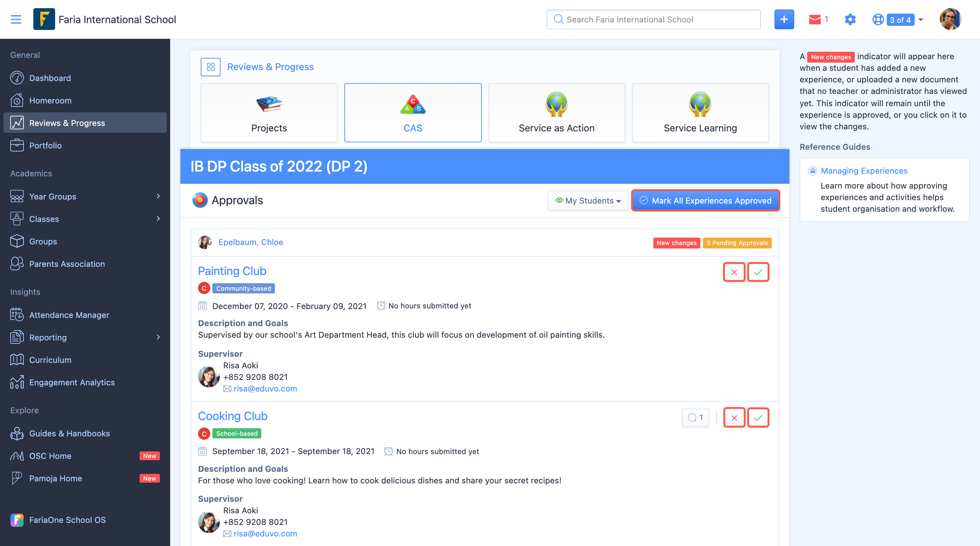Approve Painting Club with green checkmark
980x546 pixels.
pos(758,272)
